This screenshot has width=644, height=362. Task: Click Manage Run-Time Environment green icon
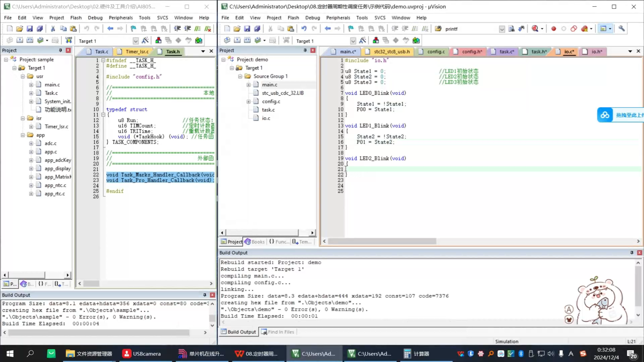pos(416,40)
